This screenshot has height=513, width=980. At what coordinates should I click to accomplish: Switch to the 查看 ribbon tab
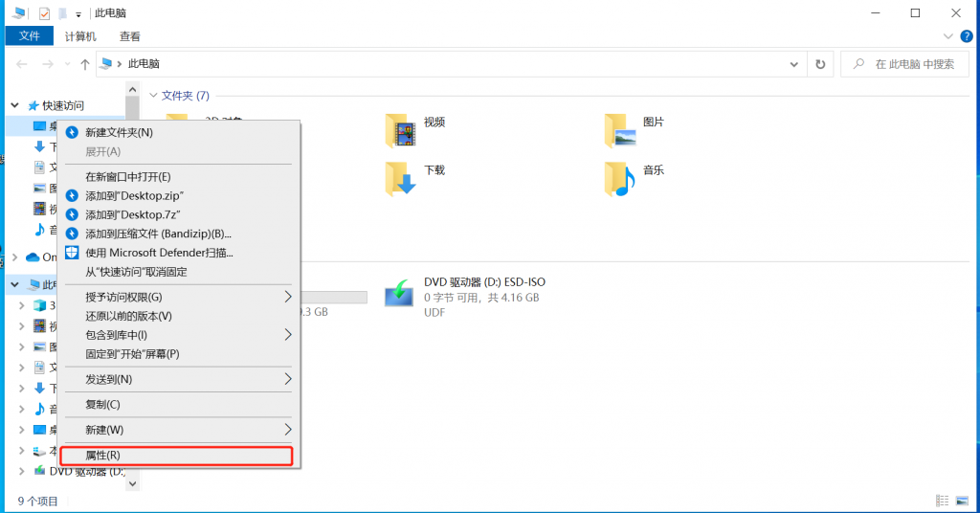(129, 36)
